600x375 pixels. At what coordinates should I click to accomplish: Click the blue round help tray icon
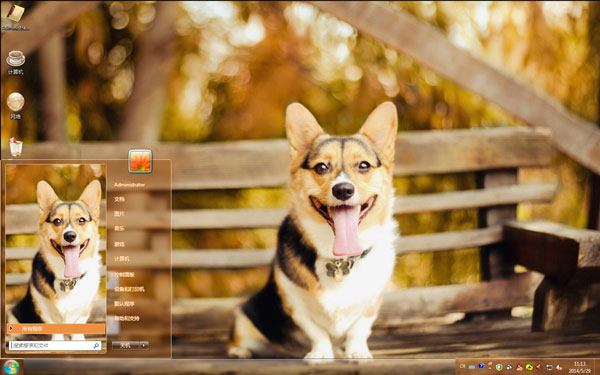click(481, 366)
